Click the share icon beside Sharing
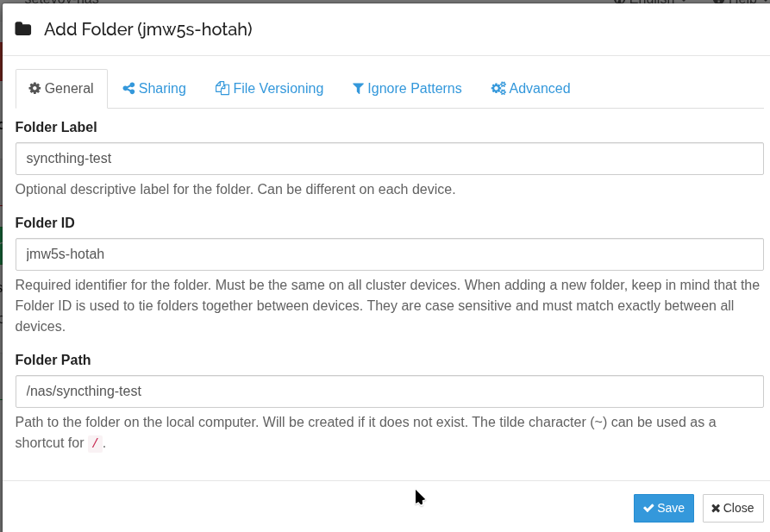Viewport: 770px width, 532px height. coord(128,89)
